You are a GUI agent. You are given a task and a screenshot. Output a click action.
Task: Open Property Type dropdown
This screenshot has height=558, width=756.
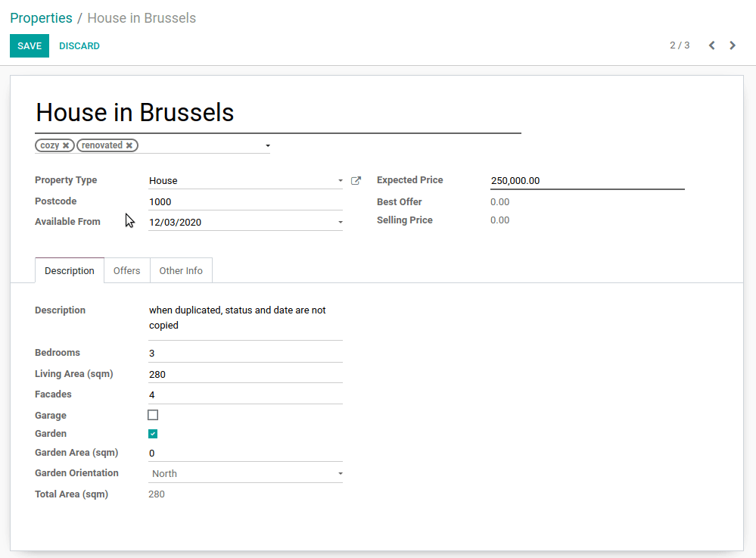pyautogui.click(x=340, y=181)
